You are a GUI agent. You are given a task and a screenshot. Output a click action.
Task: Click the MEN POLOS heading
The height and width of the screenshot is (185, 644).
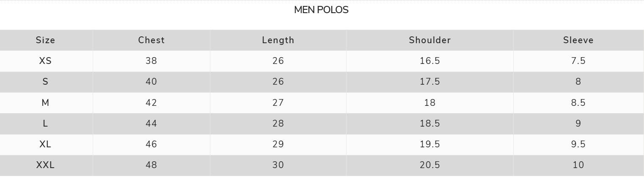[321, 10]
